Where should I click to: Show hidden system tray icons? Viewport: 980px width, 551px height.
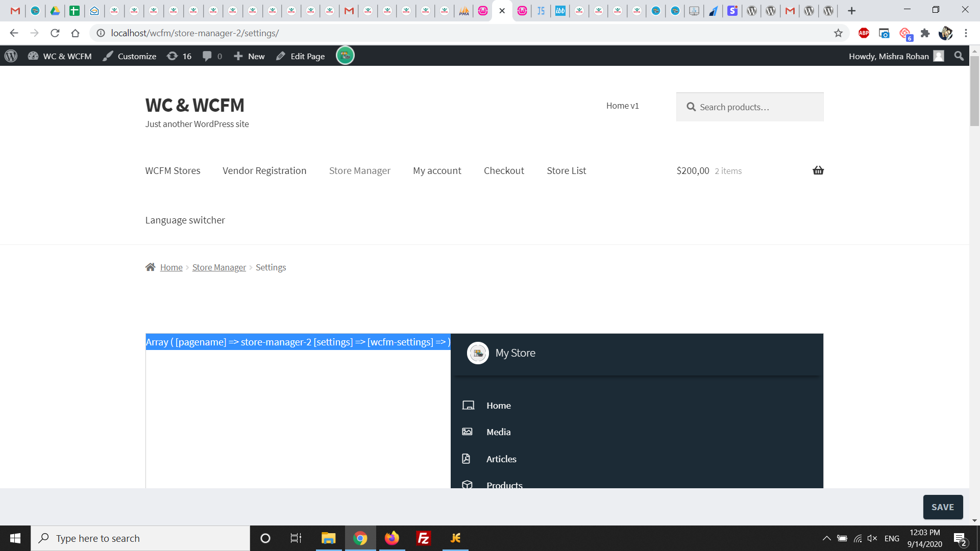click(x=826, y=538)
